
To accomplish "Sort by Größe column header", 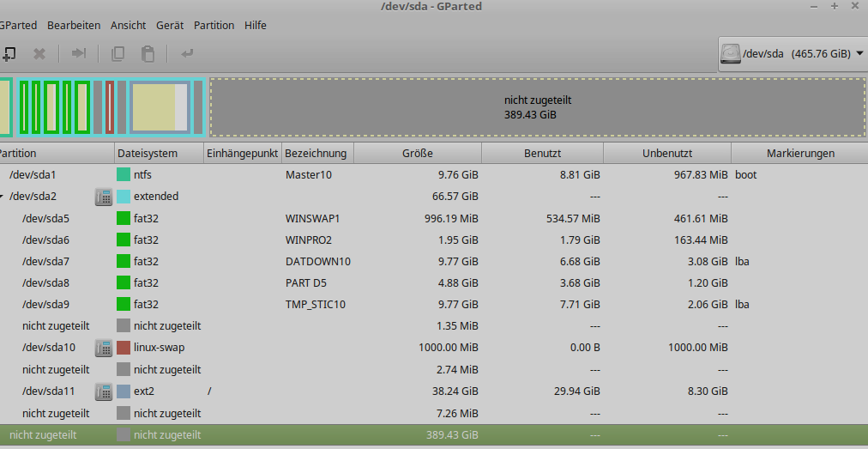I will (418, 153).
